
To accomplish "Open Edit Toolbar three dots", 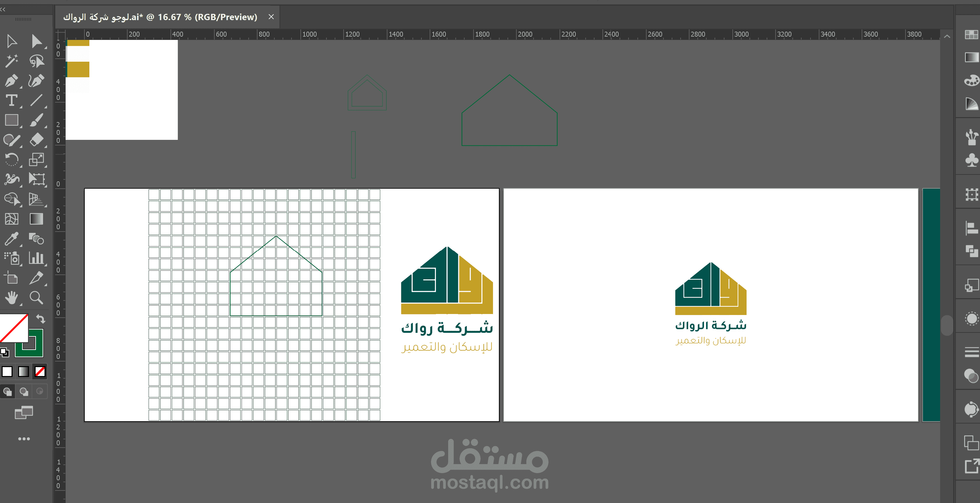I will tap(24, 439).
